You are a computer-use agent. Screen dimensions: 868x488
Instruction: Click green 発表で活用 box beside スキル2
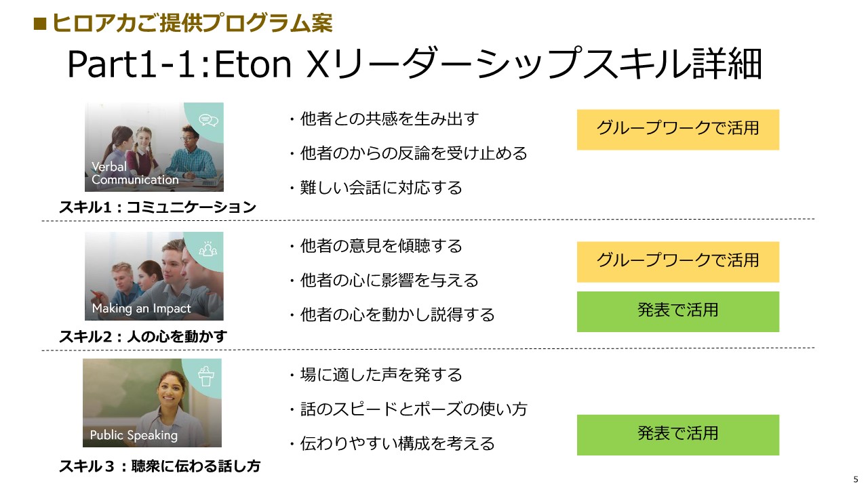pyautogui.click(x=678, y=312)
